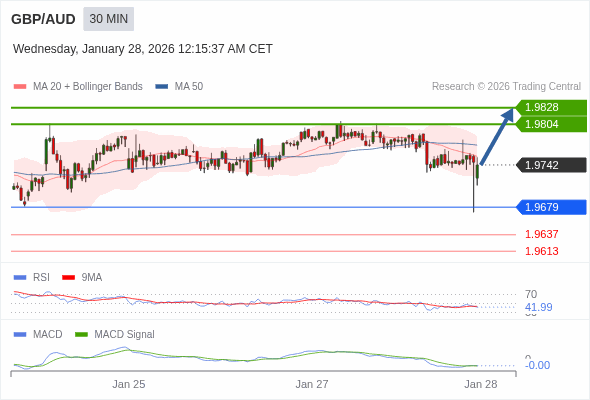Click the MACD Signal green swatch
Screen dimensions: 590x400
tap(81, 335)
